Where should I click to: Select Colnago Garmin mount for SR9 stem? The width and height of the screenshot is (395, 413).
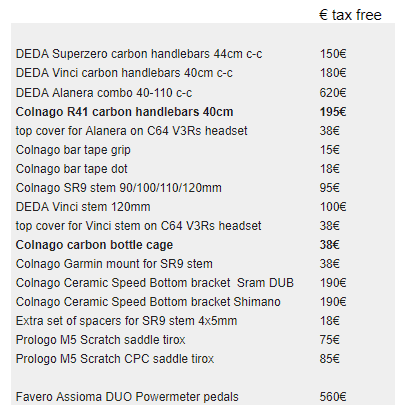[114, 264]
